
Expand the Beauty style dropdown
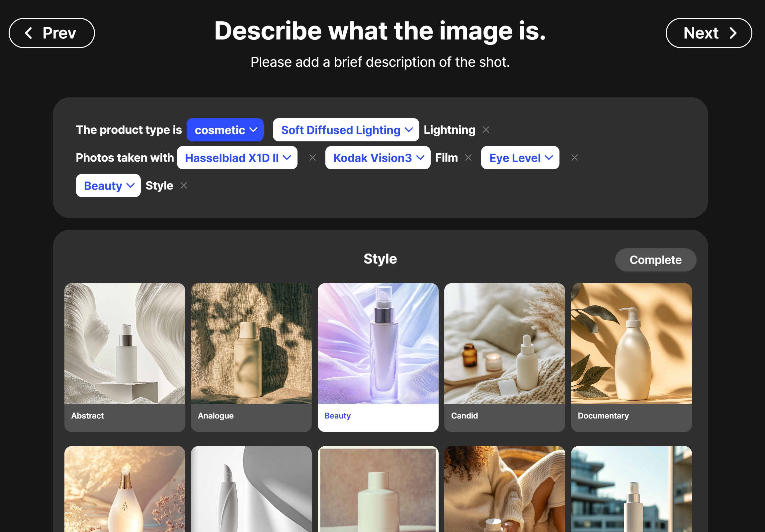108,186
